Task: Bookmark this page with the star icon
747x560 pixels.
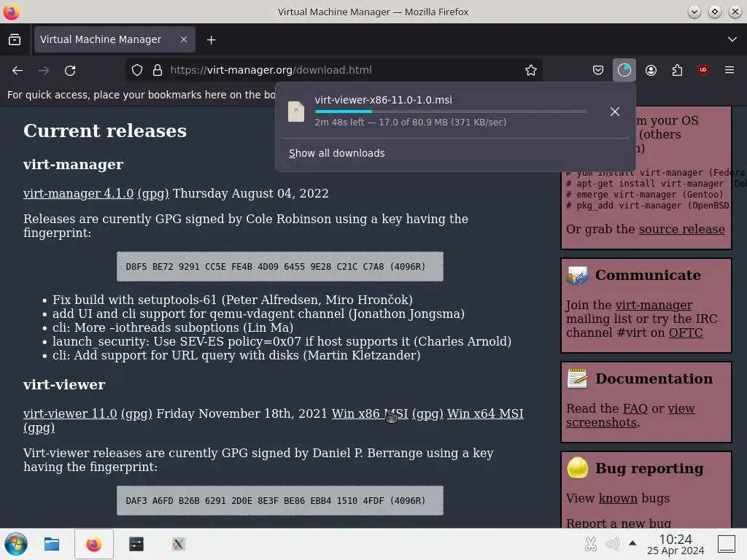Action: point(531,71)
